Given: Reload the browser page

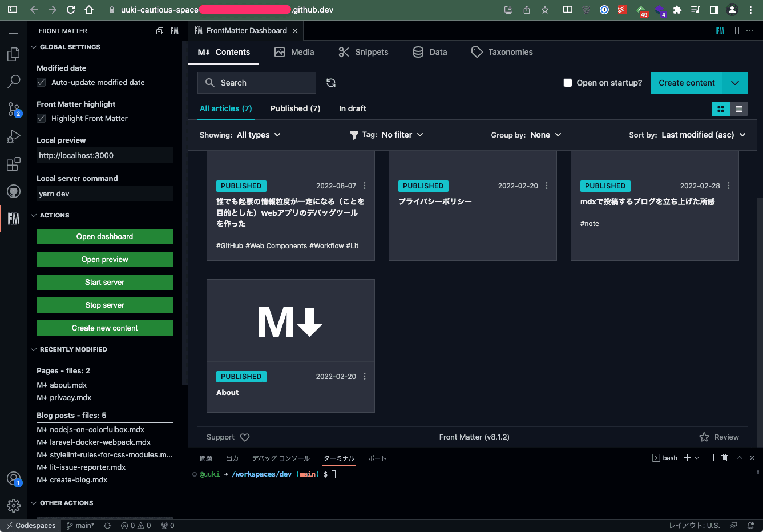Looking at the screenshot, I should 71,10.
